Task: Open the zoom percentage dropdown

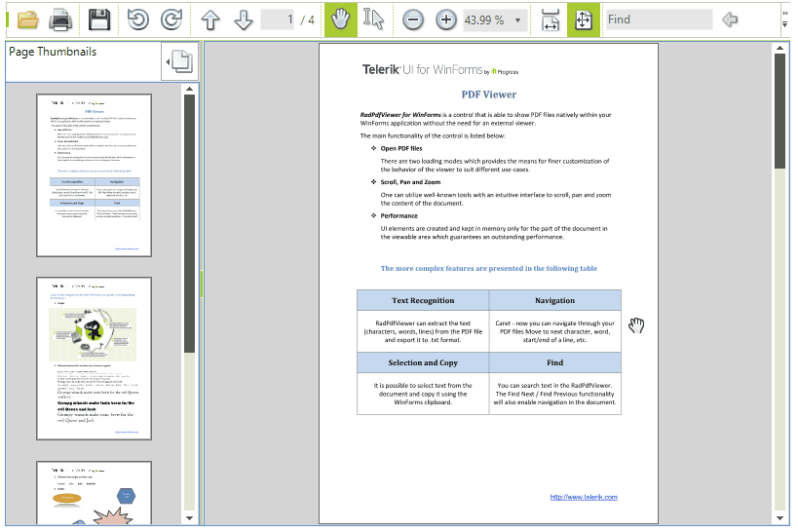Action: point(518,20)
